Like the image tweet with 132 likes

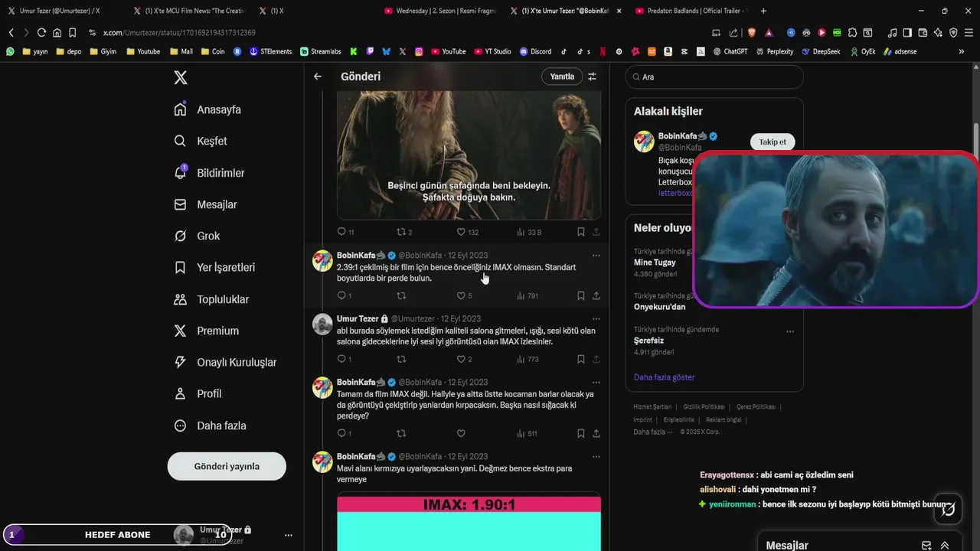467,232
